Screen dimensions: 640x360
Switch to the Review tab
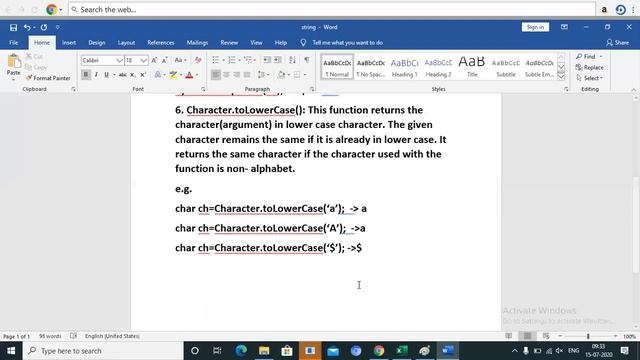[x=229, y=42]
